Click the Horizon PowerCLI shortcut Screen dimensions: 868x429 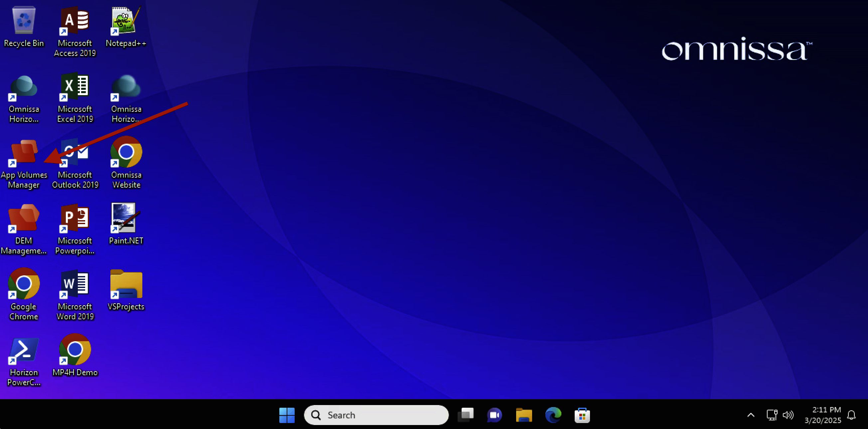[x=24, y=350]
